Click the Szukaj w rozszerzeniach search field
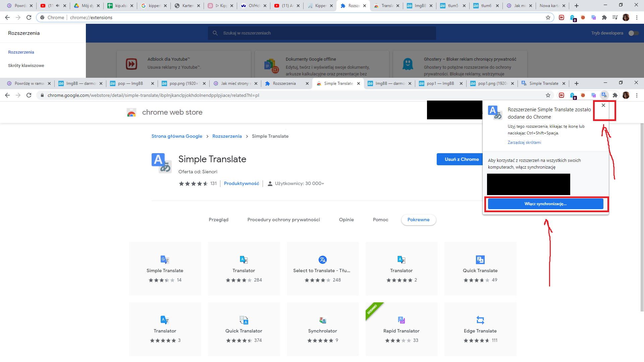This screenshot has height=362, width=644. coord(322,33)
